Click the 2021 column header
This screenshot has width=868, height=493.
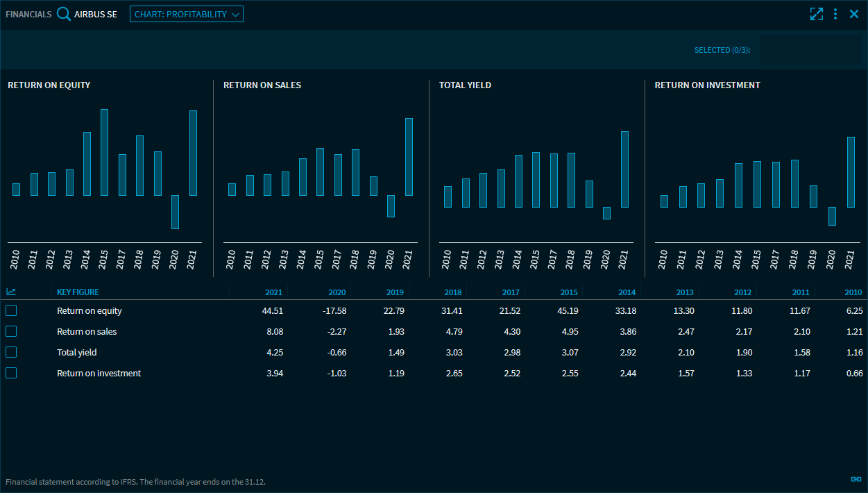point(273,292)
